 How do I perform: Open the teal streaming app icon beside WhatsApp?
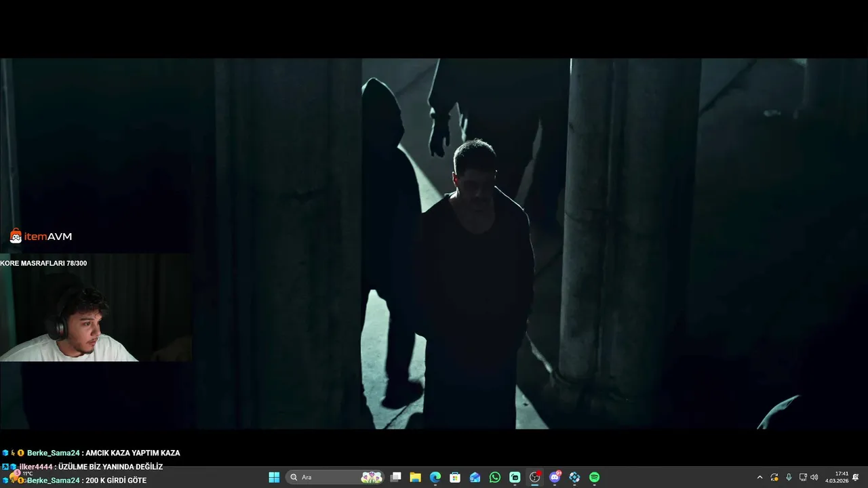[x=515, y=477]
